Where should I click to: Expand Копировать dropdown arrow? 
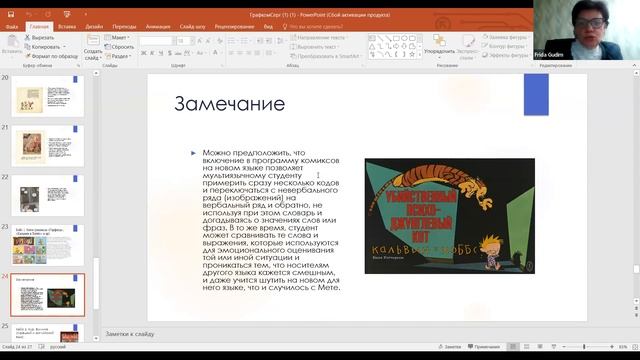64,47
